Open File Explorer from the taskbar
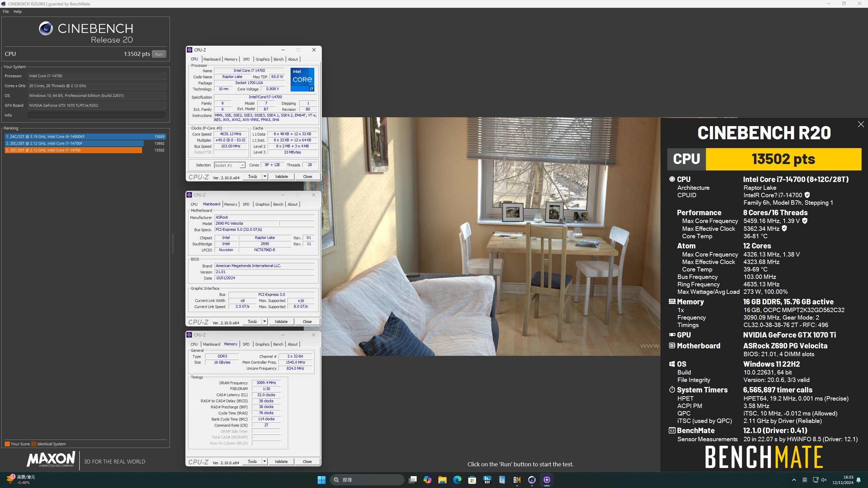The height and width of the screenshot is (488, 868). pos(442,480)
